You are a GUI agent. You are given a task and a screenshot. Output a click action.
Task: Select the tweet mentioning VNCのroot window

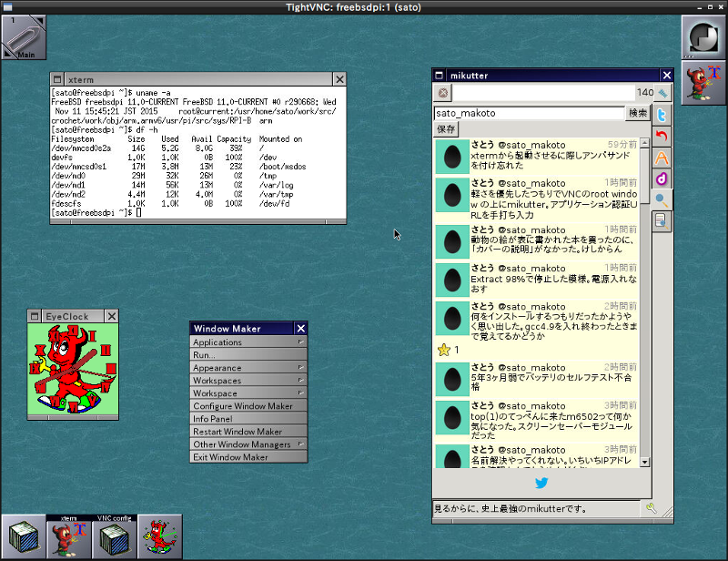pos(536,199)
